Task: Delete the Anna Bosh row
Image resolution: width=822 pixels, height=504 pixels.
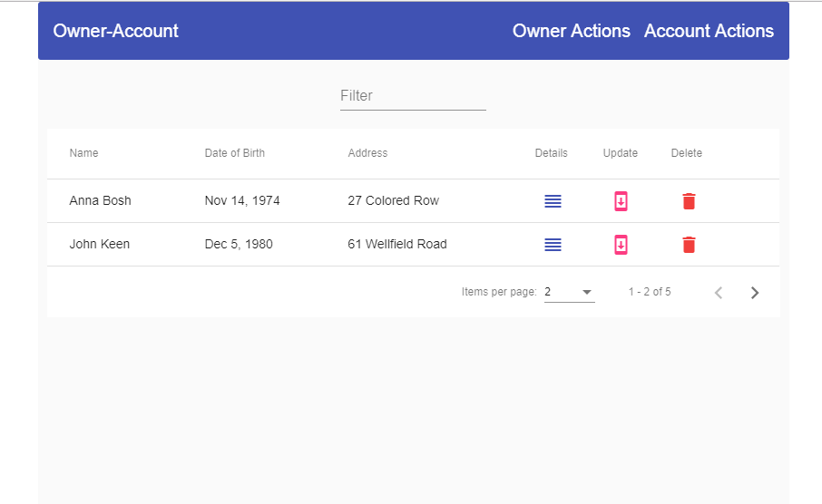Action: coord(689,201)
